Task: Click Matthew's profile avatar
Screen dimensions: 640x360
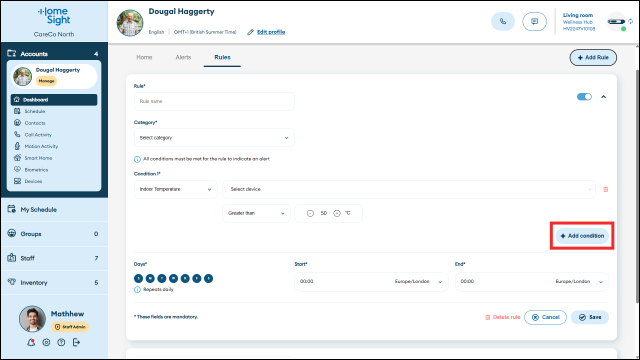Action: [x=32, y=319]
